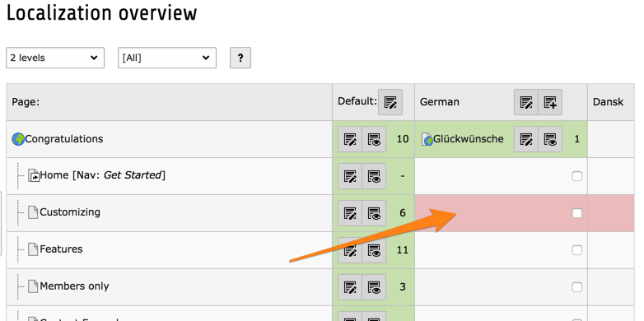
Task: Tick German checkbox in Customizing row
Action: [x=577, y=213]
